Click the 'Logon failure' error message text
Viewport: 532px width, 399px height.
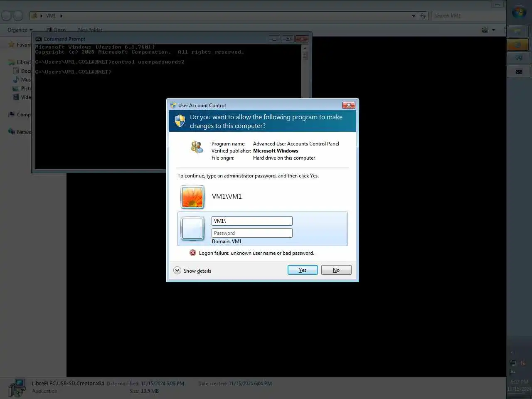[x=256, y=253]
